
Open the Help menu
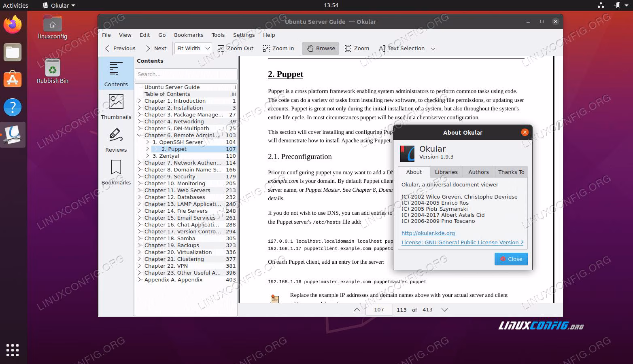(x=269, y=35)
